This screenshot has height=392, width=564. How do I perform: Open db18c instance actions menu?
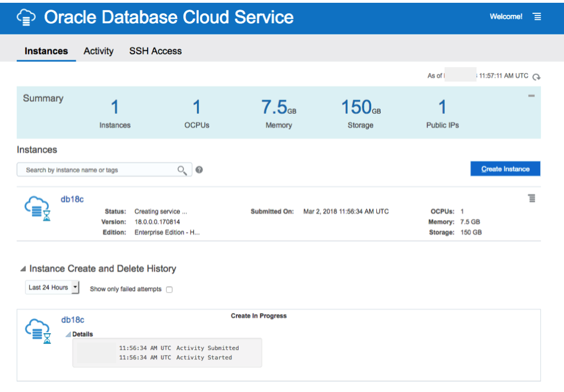[531, 198]
